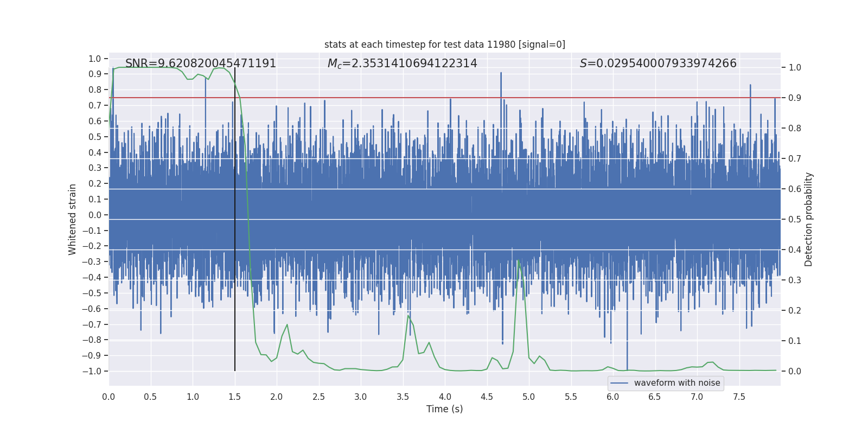Click the −0.2 Whitened strain tick label
Image resolution: width=868 pixels, height=434 pixels.
[92, 246]
